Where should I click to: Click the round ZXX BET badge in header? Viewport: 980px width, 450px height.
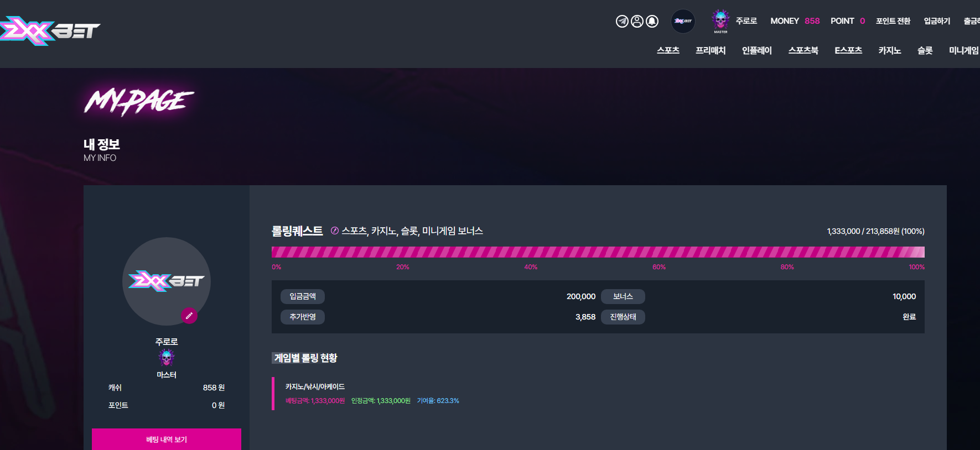[x=683, y=21]
